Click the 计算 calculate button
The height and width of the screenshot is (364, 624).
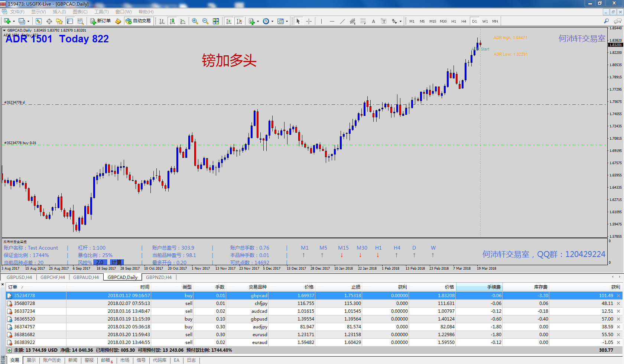point(116,262)
